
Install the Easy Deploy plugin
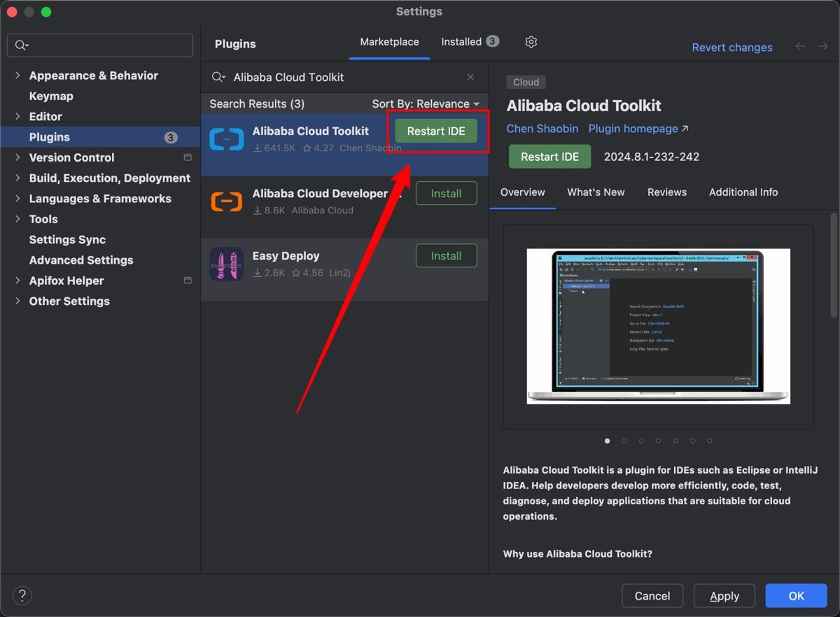click(446, 256)
